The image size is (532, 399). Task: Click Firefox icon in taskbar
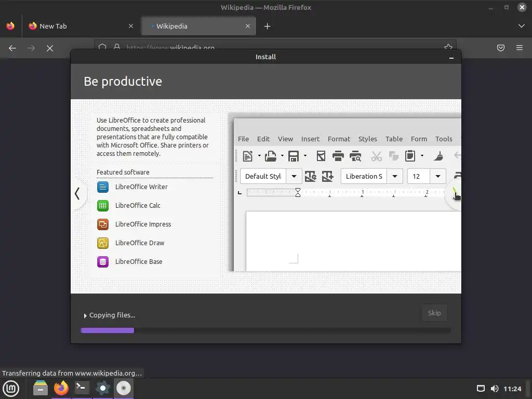click(61, 388)
